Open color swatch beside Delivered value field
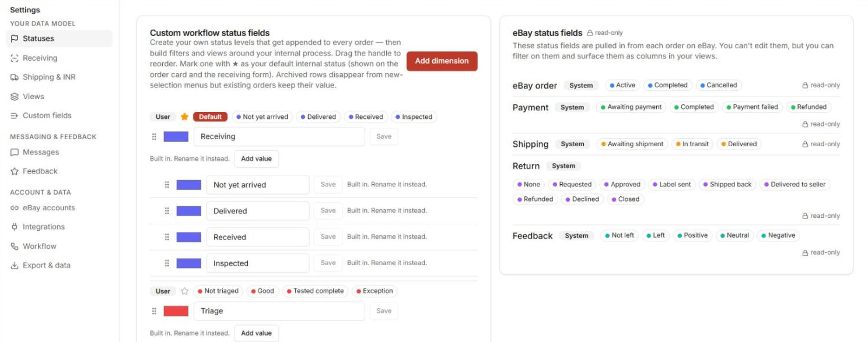Screen dimensions: 868x342 click(x=189, y=211)
